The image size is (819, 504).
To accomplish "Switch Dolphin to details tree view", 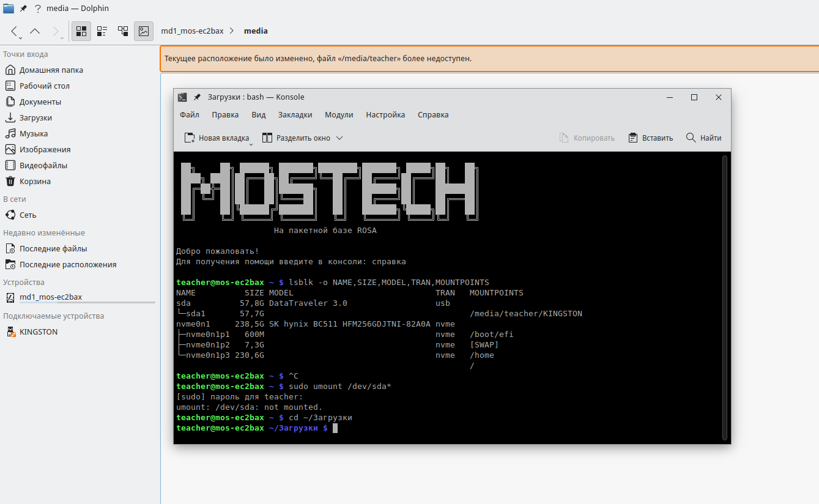I will (x=123, y=31).
